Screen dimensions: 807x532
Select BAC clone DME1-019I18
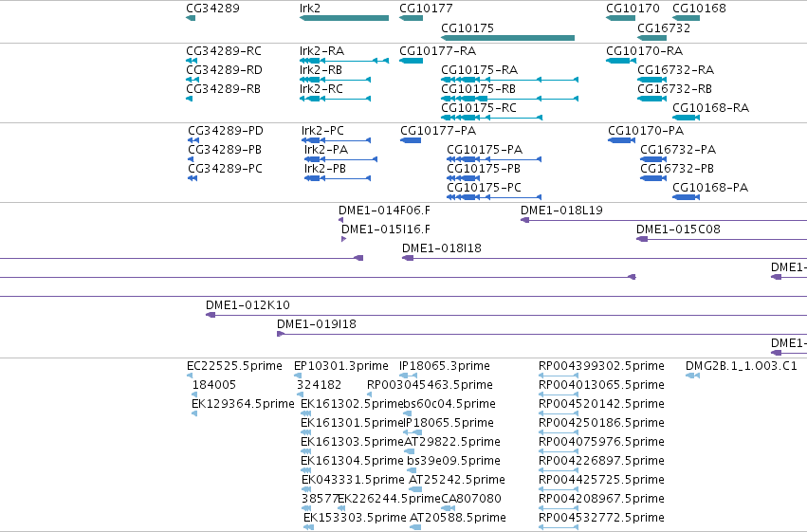(x=317, y=324)
